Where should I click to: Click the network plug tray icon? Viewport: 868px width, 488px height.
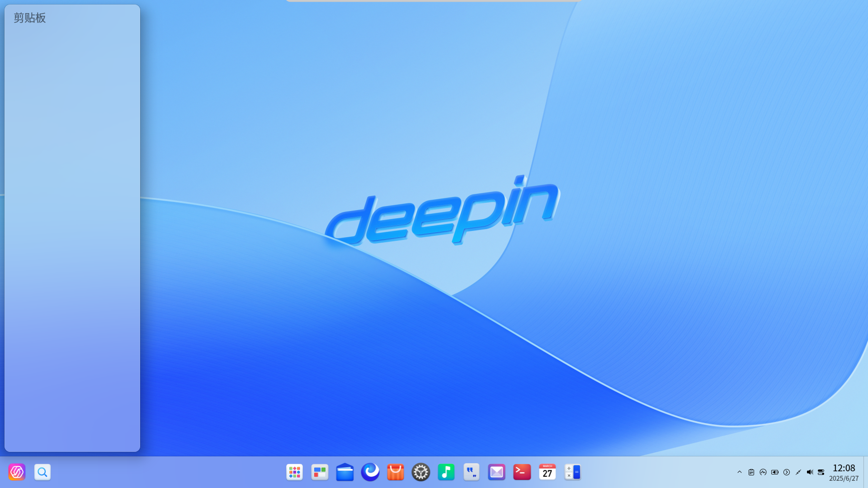click(798, 472)
